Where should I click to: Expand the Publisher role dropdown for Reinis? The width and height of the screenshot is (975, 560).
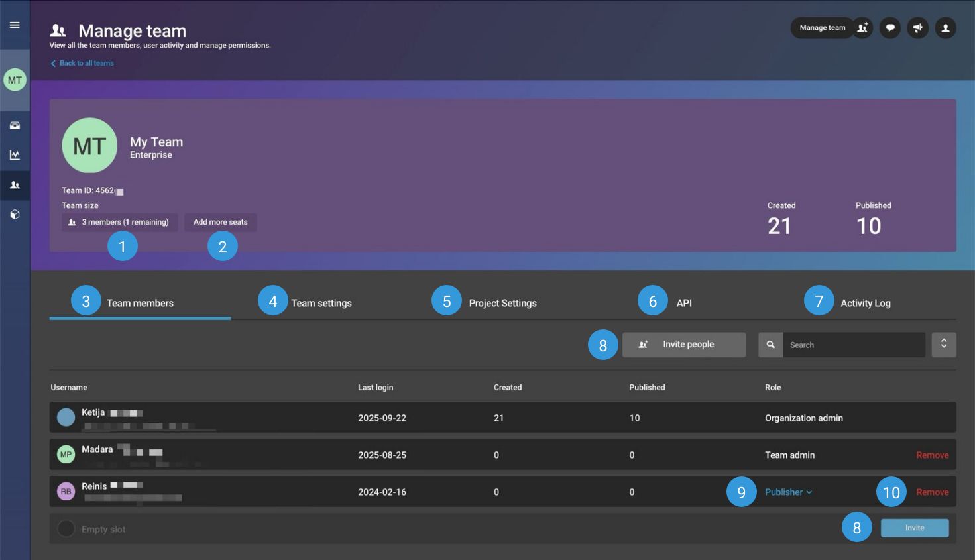[788, 492]
